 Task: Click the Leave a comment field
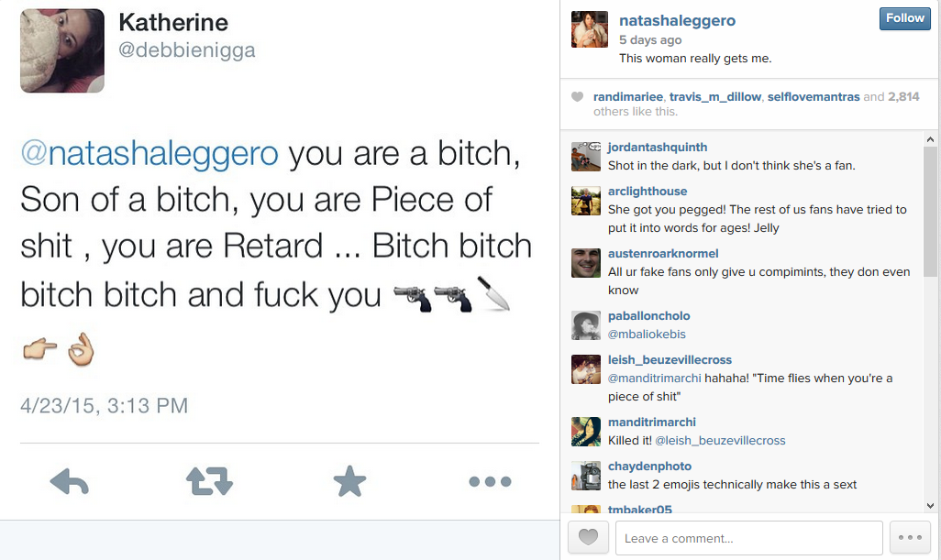click(748, 538)
